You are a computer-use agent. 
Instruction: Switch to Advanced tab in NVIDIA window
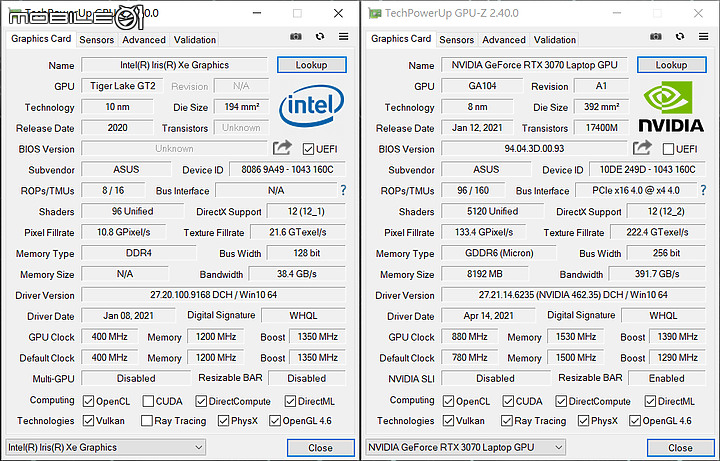[504, 40]
